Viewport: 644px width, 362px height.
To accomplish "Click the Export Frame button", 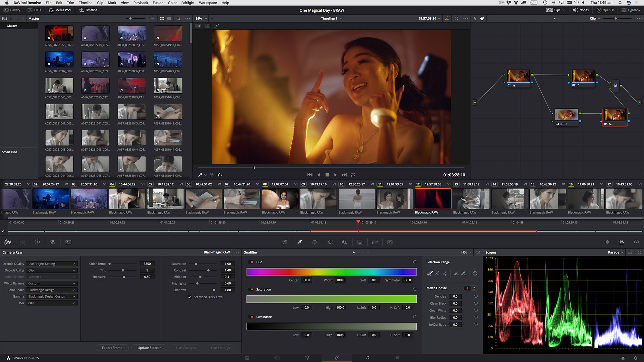I will coord(113,348).
